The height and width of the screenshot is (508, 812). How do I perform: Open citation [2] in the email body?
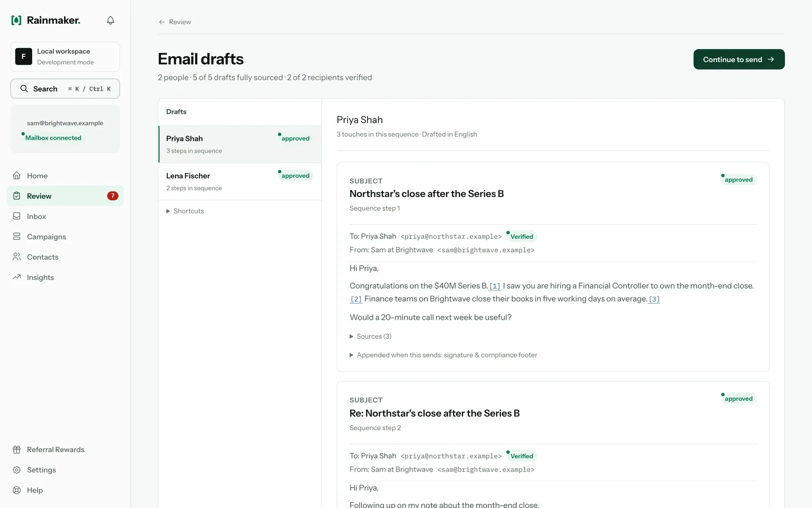tap(356, 299)
